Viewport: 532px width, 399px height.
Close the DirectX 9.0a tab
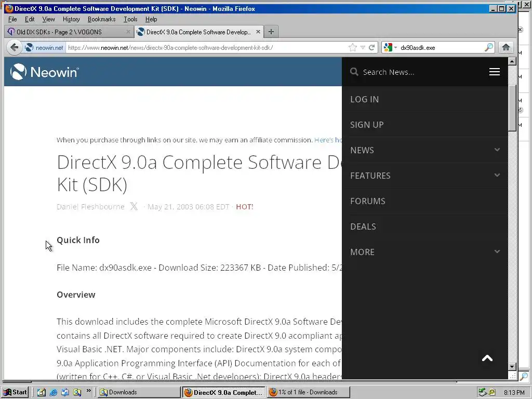pos(258,32)
